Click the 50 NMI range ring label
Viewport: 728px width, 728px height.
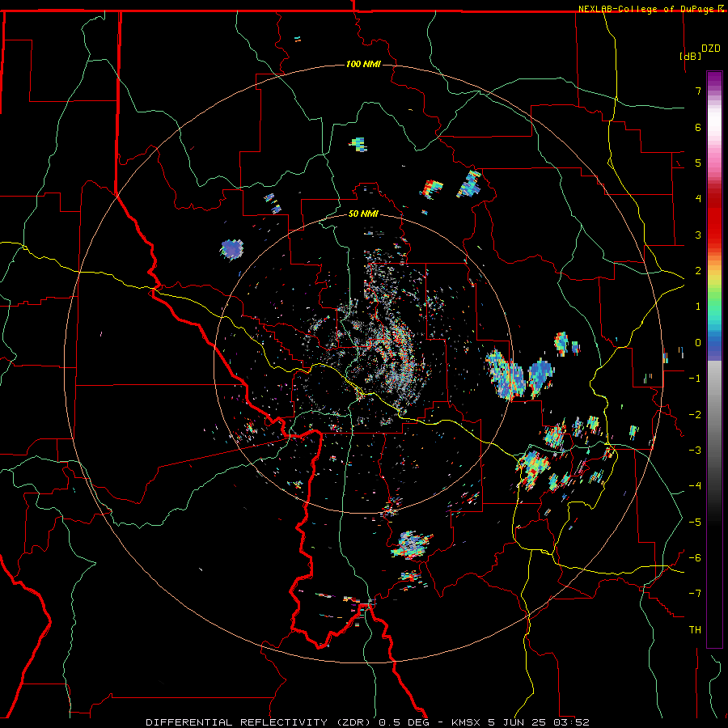click(363, 214)
